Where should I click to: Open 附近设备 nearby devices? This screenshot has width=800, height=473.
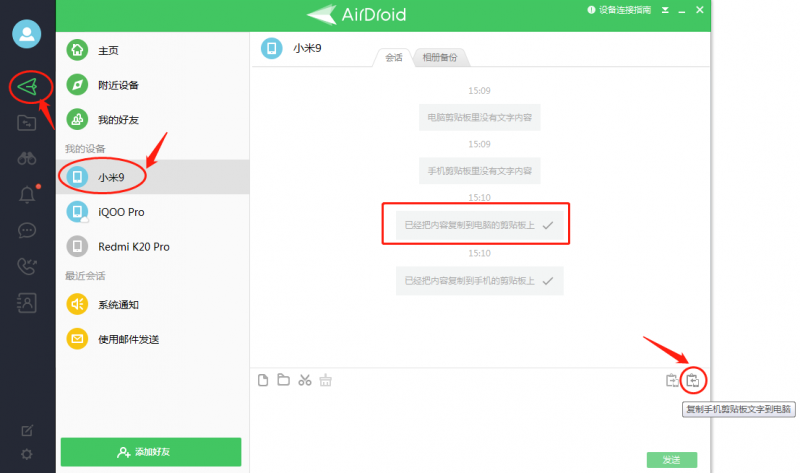(152, 85)
